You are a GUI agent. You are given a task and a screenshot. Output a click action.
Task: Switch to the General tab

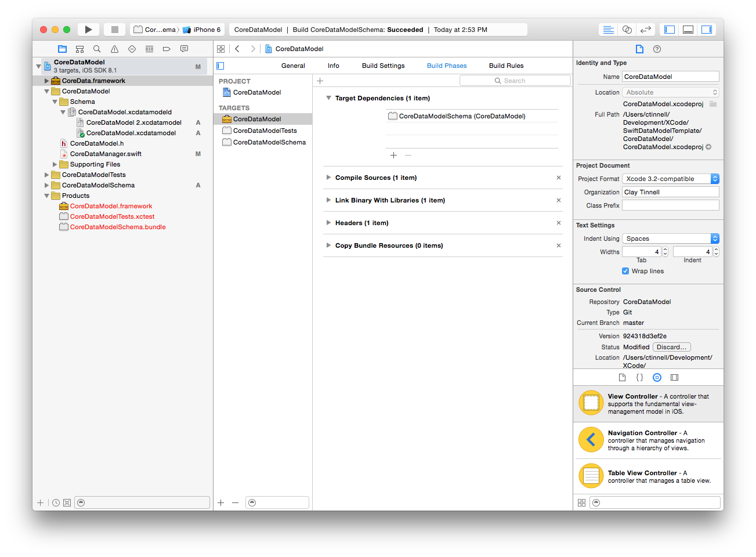click(x=293, y=66)
